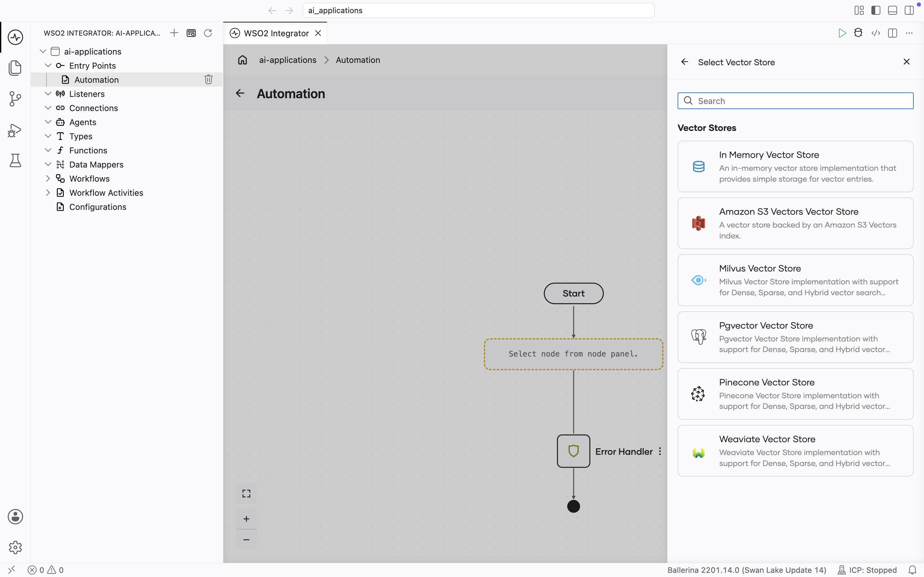Image resolution: width=924 pixels, height=577 pixels.
Task: Zoom in the diagram with plus button
Action: [x=246, y=519]
